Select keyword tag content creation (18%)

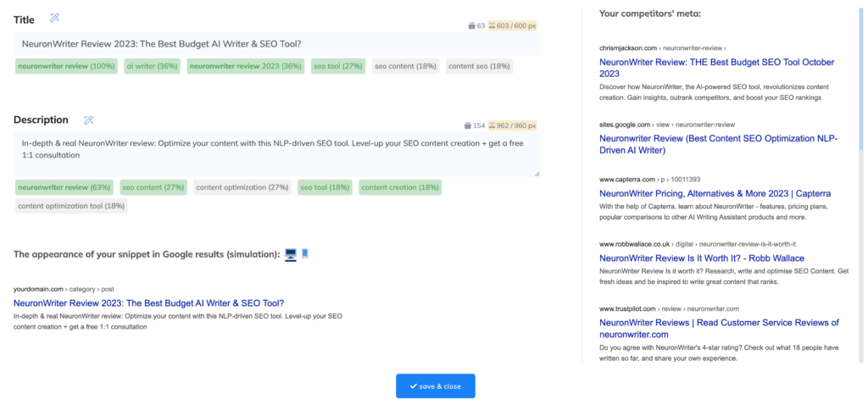[400, 187]
